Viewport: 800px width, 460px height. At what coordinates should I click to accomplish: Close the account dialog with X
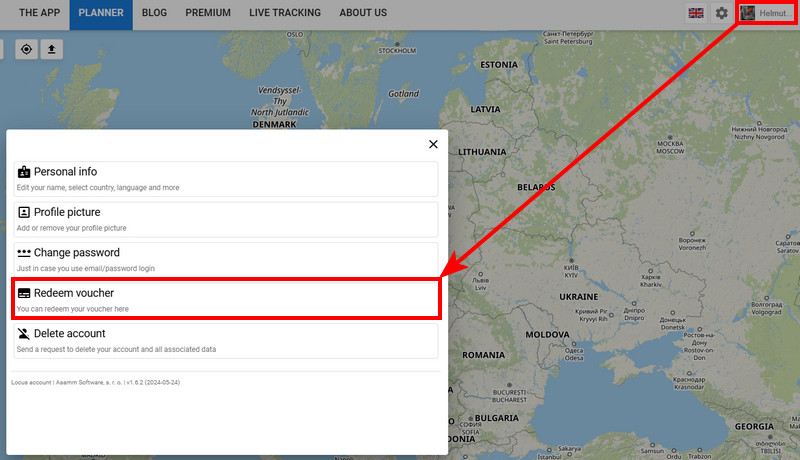click(433, 144)
